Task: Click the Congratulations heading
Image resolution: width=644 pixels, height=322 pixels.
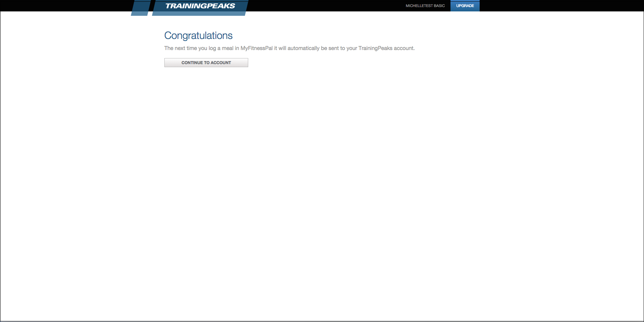Action: 198,36
